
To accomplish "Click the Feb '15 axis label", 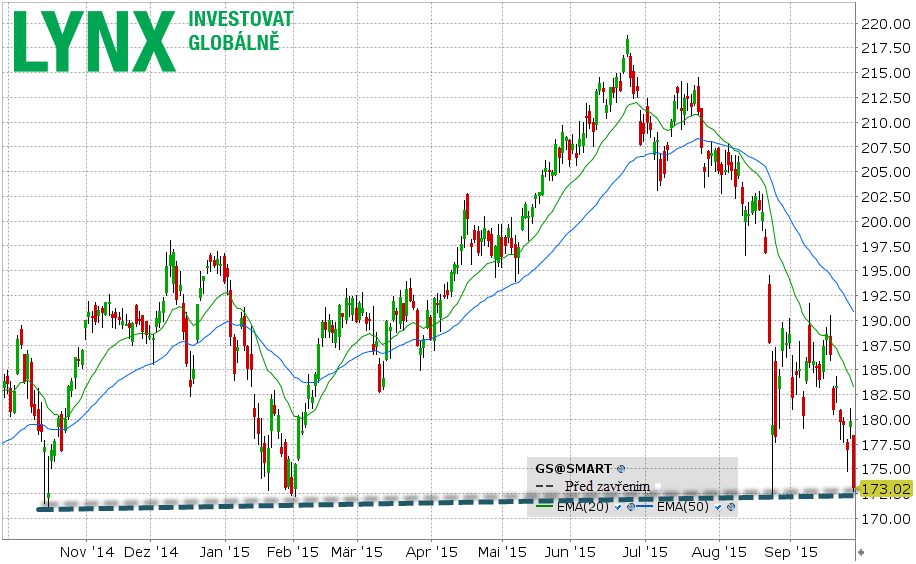I will pos(293,552).
